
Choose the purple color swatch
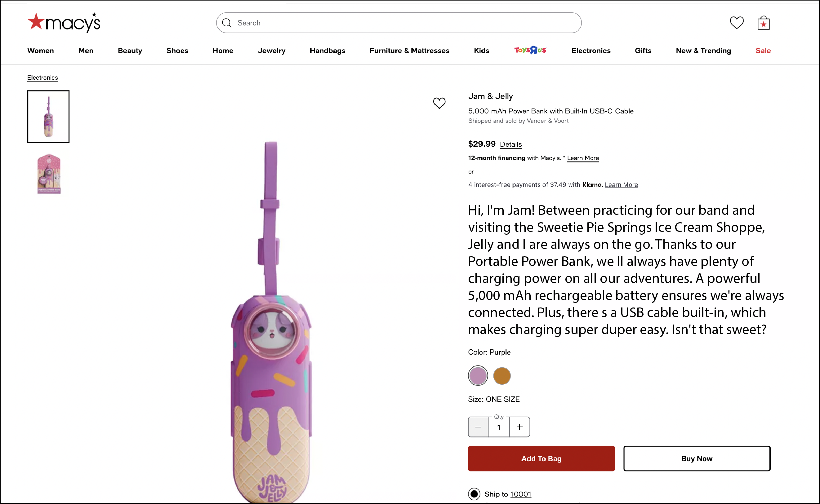click(478, 376)
